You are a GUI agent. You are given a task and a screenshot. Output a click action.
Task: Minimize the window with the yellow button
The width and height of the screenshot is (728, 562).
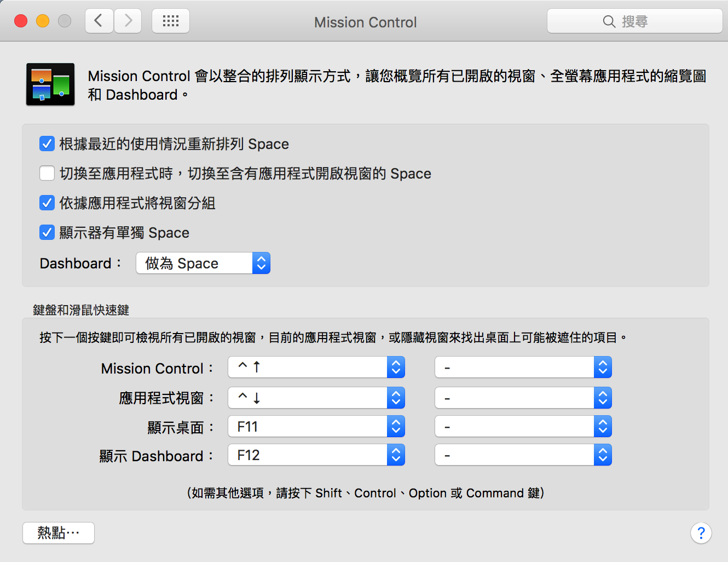[x=43, y=21]
